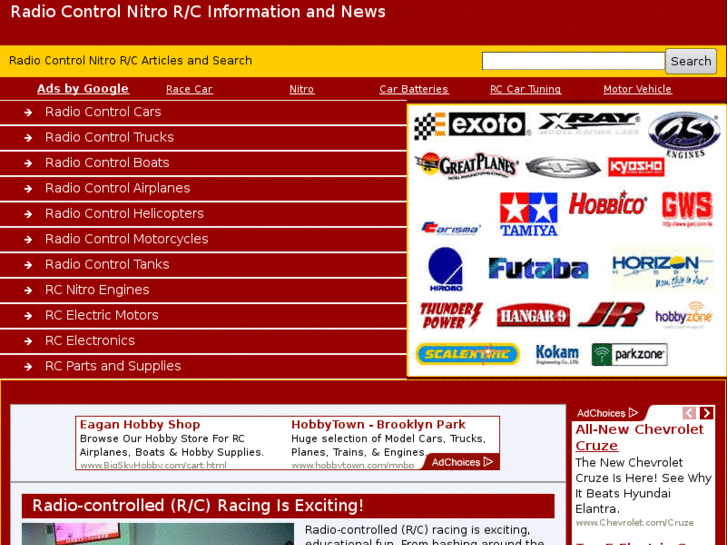Click the Thunder Power logo
Screen dimensions: 727x545
coord(451,315)
